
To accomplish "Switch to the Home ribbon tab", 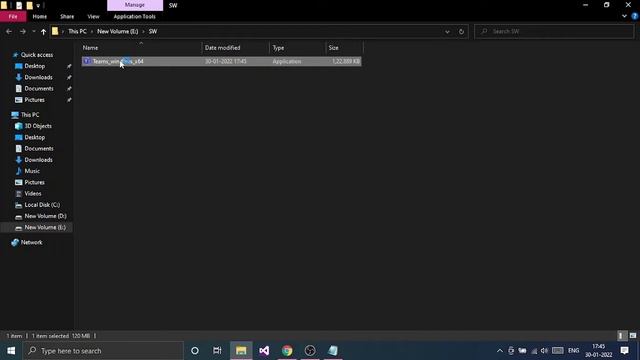I will coord(40,16).
